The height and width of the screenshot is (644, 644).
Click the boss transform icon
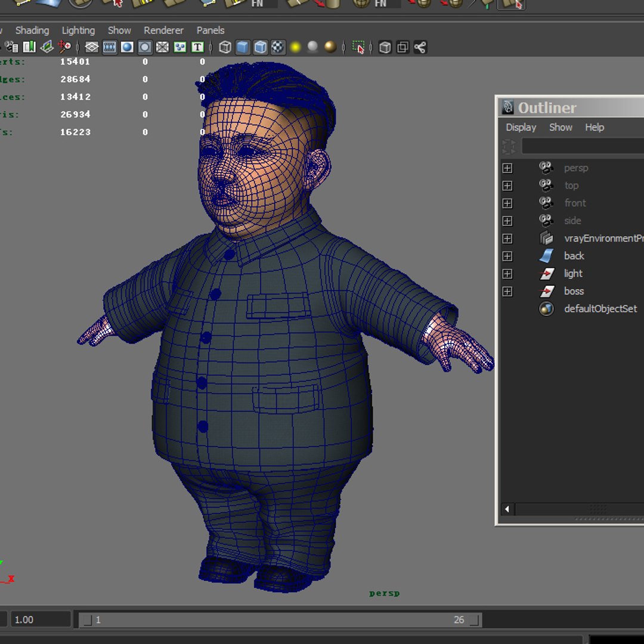click(546, 291)
